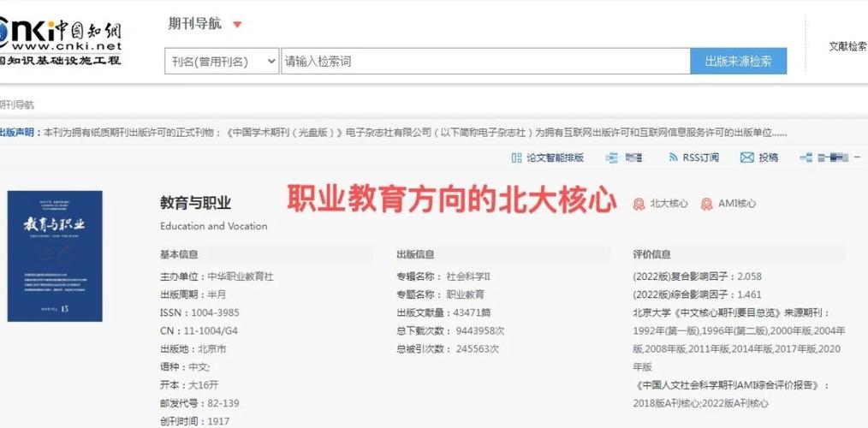The image size is (868, 428).
Task: Click 出版周期 value 半月
Action: [x=217, y=294]
